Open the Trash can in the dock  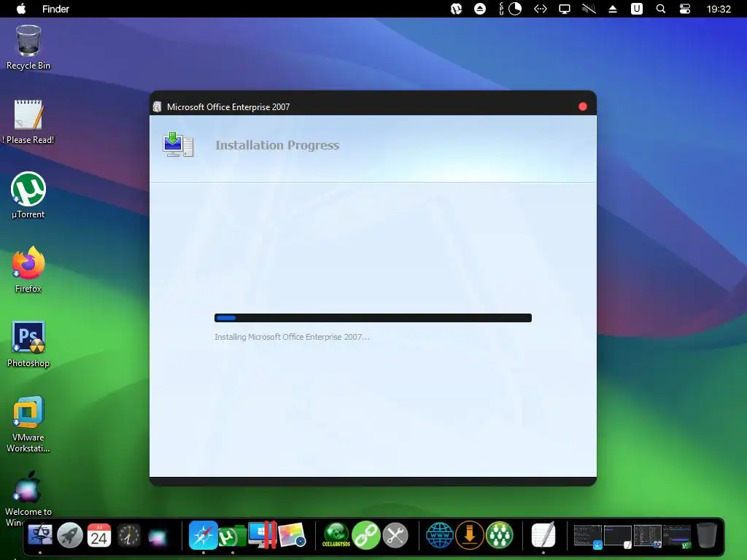click(x=707, y=535)
